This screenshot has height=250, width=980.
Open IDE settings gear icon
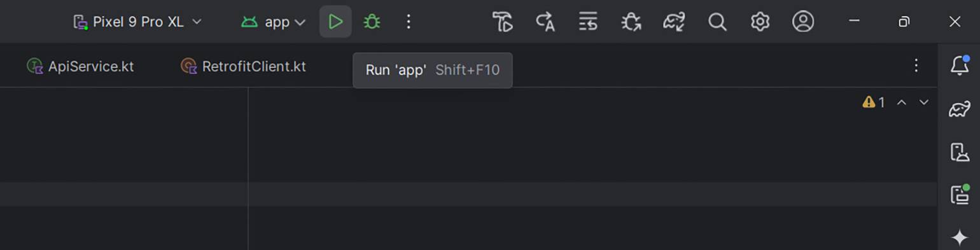point(760,22)
